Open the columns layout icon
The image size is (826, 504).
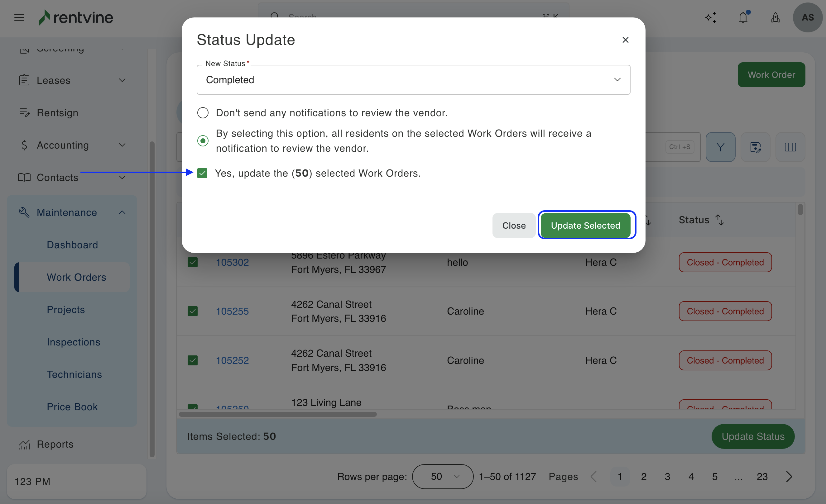pyautogui.click(x=790, y=147)
